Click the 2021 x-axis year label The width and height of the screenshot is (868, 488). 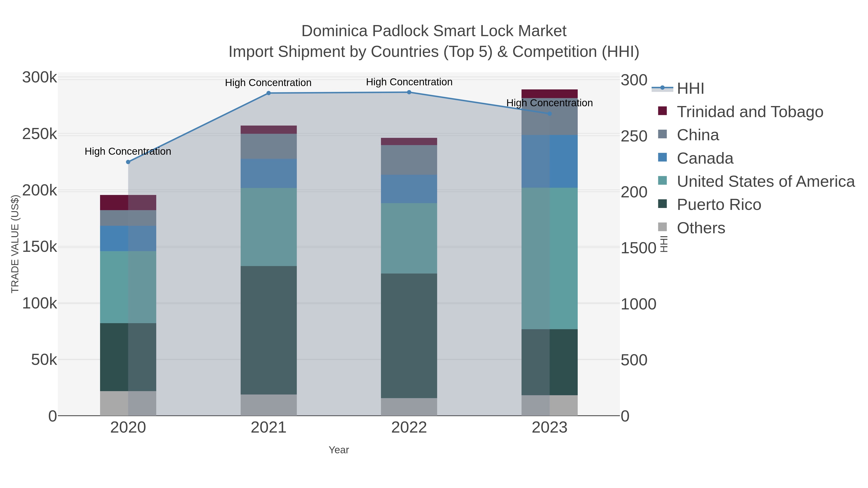pyautogui.click(x=269, y=428)
